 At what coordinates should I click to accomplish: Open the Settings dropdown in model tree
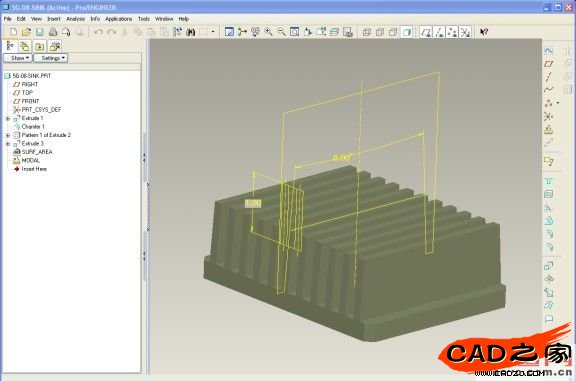click(51, 58)
